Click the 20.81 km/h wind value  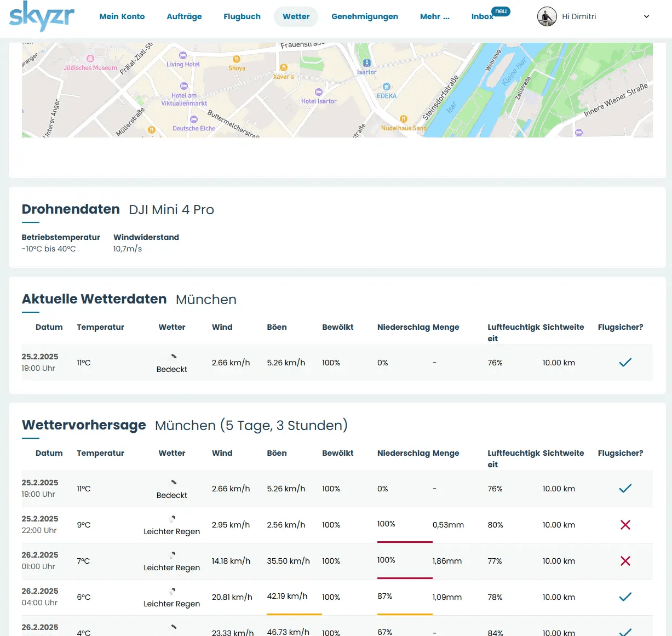coord(232,597)
